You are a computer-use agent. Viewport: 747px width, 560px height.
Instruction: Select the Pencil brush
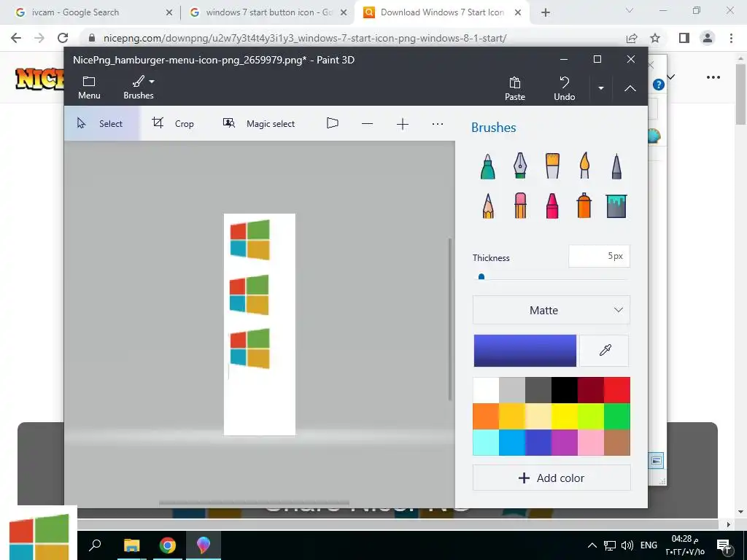[487, 206]
